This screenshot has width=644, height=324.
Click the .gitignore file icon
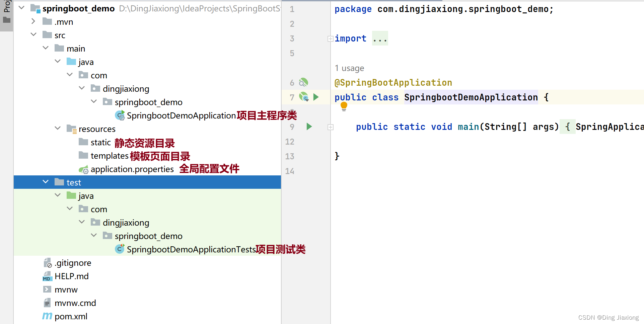(48, 263)
